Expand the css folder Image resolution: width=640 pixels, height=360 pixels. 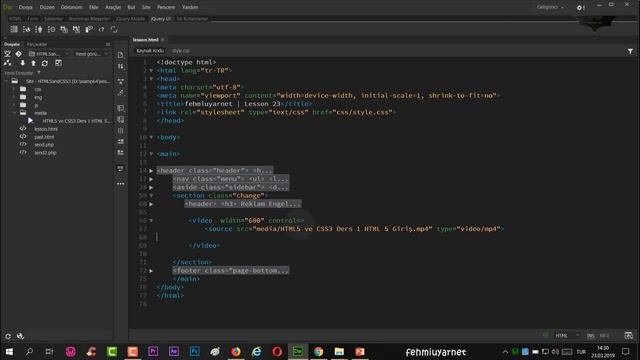14,89
